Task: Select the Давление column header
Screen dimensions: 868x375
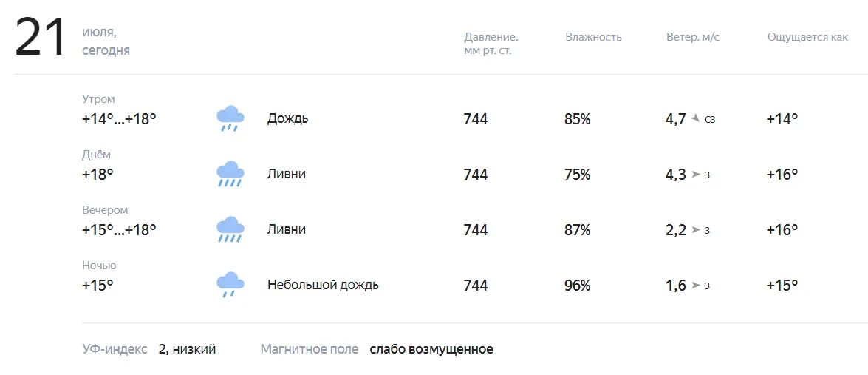Action: coord(491,44)
